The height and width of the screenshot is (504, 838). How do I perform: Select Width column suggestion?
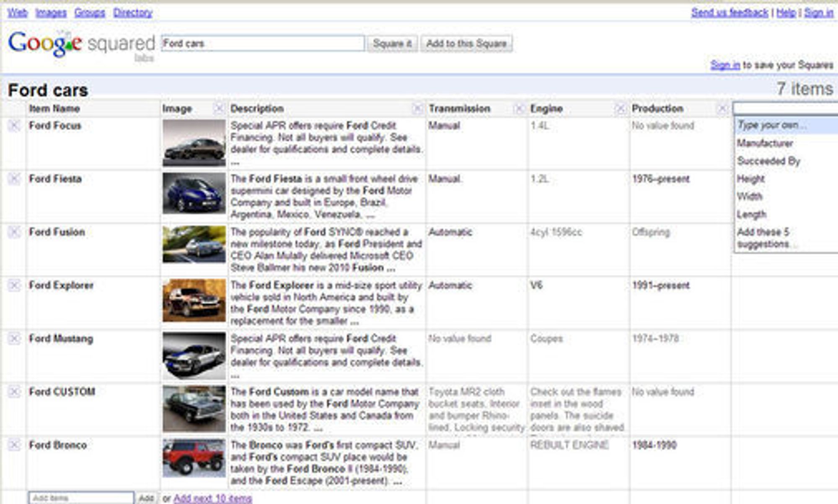point(750,196)
